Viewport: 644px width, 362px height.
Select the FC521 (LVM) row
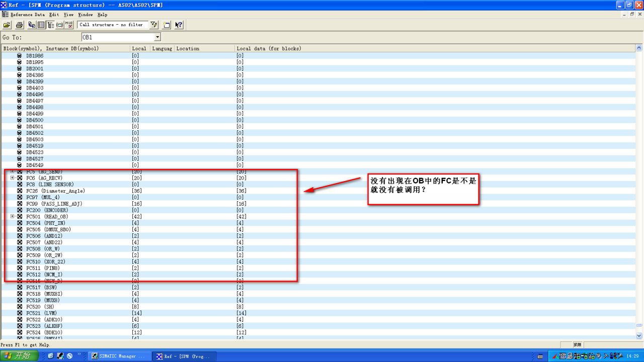click(318, 313)
